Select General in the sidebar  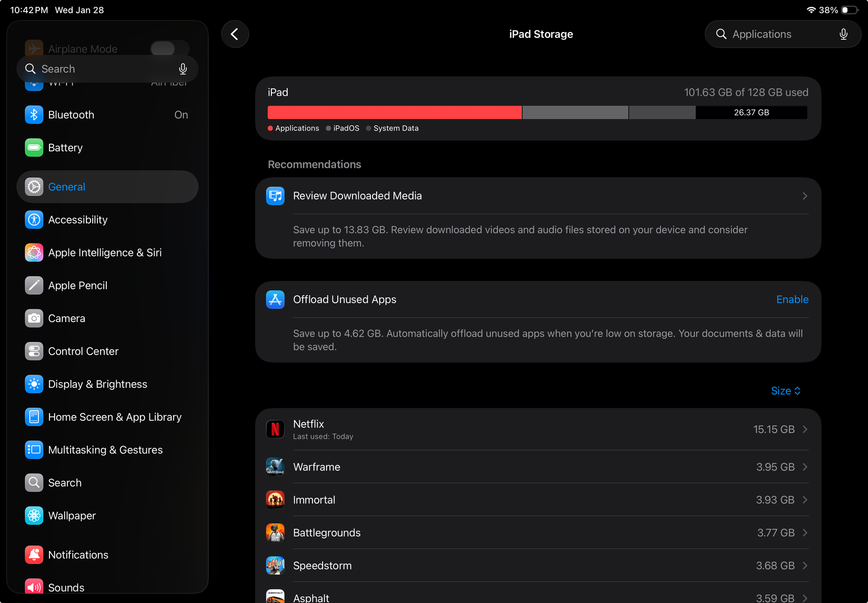[x=66, y=187]
